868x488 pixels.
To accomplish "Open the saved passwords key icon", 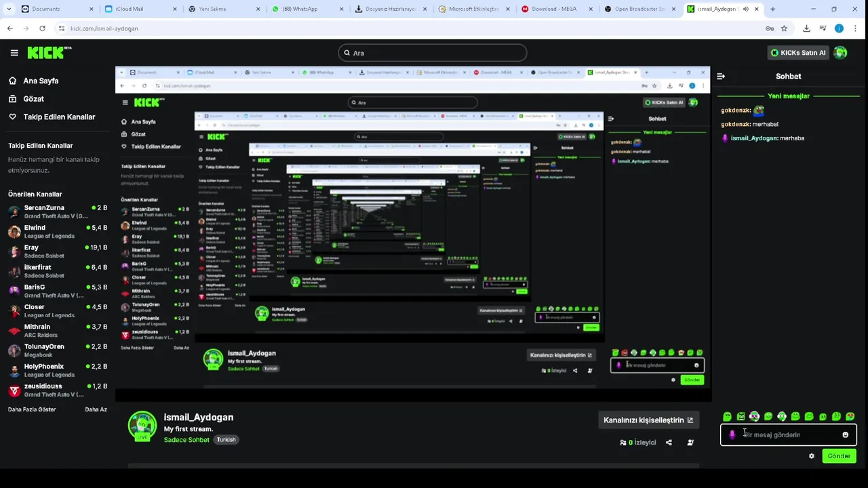I will point(770,28).
